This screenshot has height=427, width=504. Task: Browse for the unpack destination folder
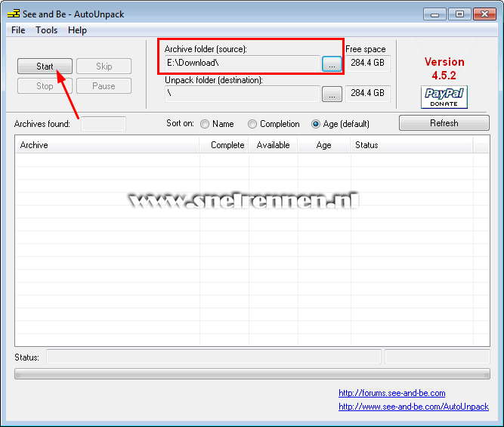click(332, 94)
